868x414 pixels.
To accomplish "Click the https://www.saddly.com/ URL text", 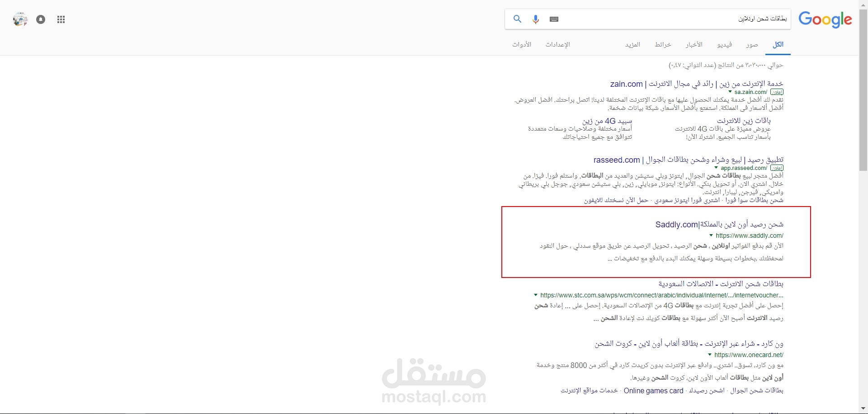I will click(750, 235).
